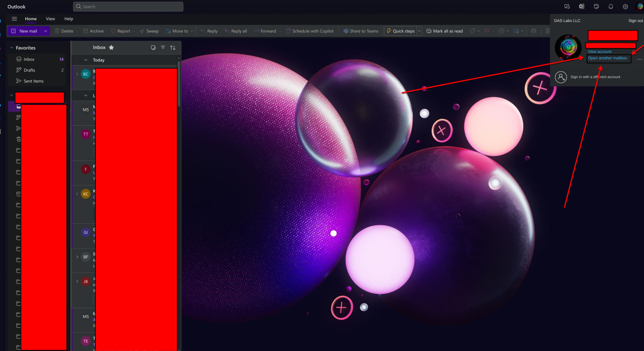This screenshot has height=351, width=644.
Task: Click the GI sender avatar
Action: pos(86,232)
